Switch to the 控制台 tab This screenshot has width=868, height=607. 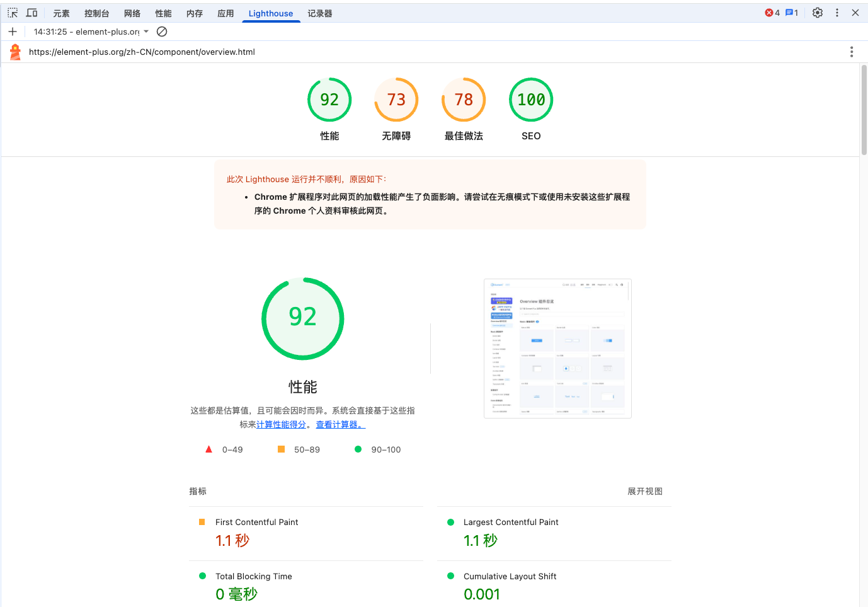pos(96,13)
